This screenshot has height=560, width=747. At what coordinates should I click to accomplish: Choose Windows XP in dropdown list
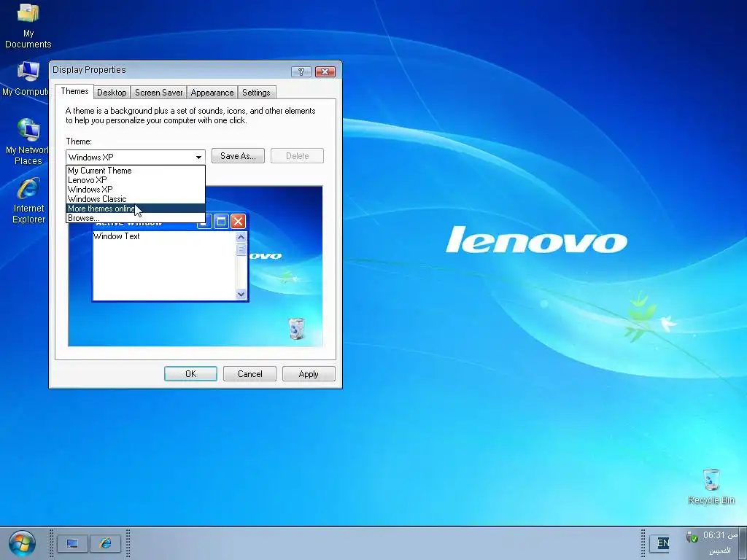[x=135, y=190]
